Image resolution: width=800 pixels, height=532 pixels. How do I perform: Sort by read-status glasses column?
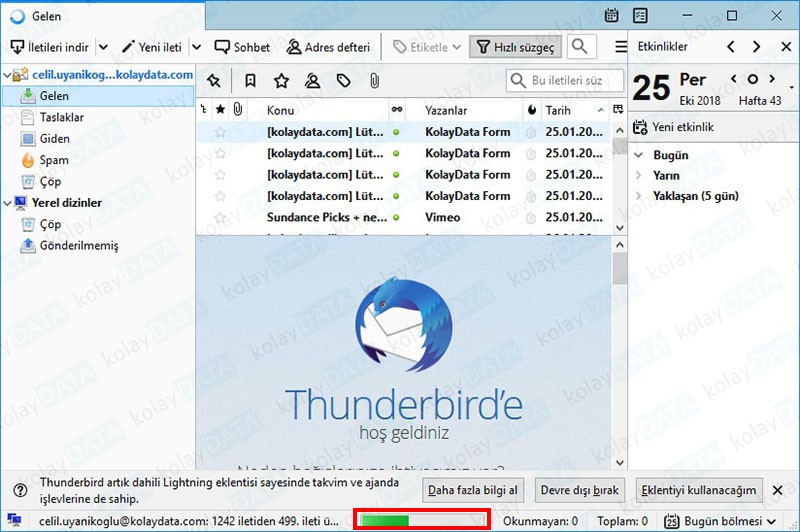coord(396,110)
